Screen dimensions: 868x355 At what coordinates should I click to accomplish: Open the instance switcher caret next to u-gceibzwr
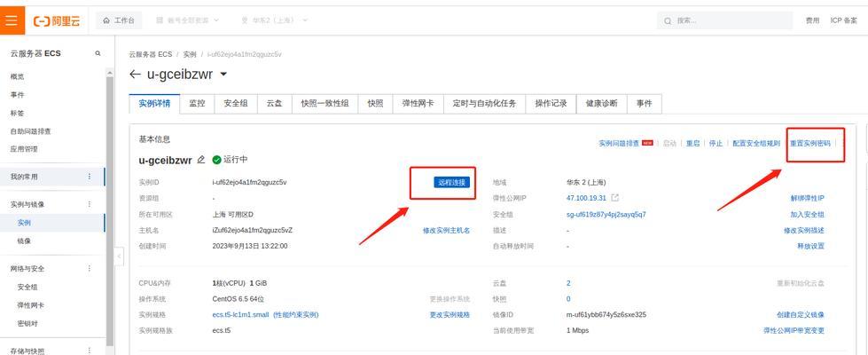click(x=223, y=75)
